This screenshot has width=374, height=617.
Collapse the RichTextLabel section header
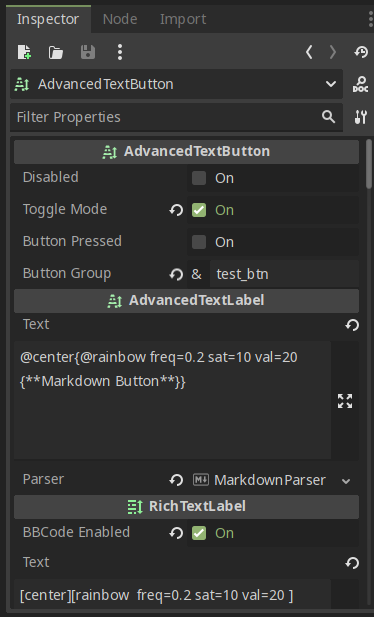186,506
